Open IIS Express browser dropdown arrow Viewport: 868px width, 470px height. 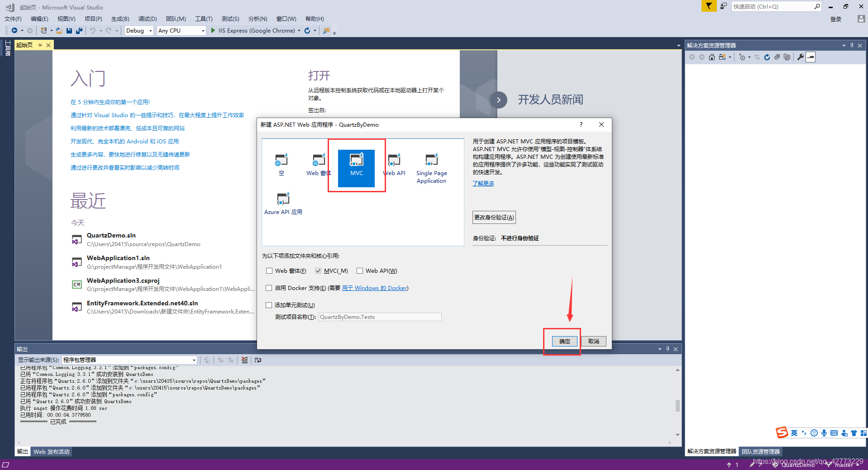[x=299, y=30]
